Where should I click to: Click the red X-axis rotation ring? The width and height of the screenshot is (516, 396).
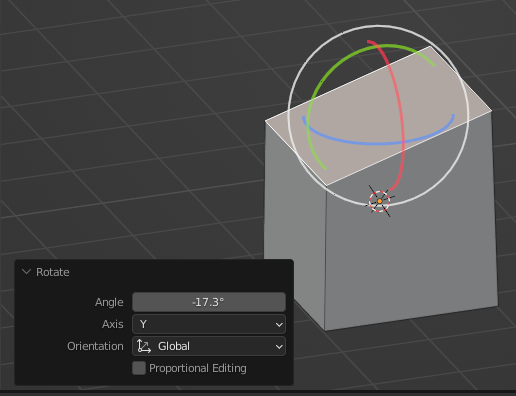401,110
